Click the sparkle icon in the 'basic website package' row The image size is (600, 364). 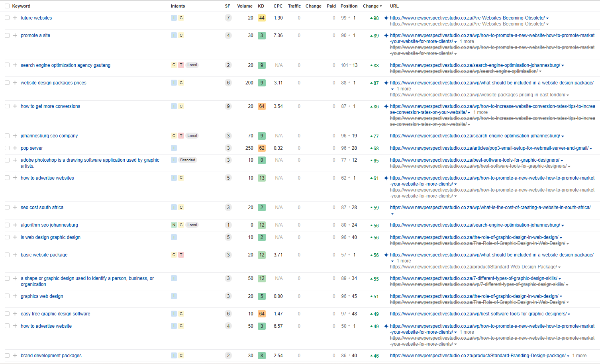click(x=386, y=255)
